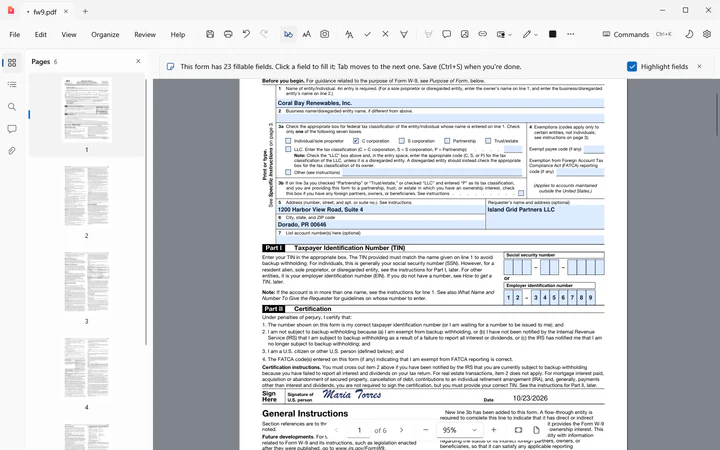Select page 3 thumbnail
Viewport: 720px width, 450px height.
86,282
